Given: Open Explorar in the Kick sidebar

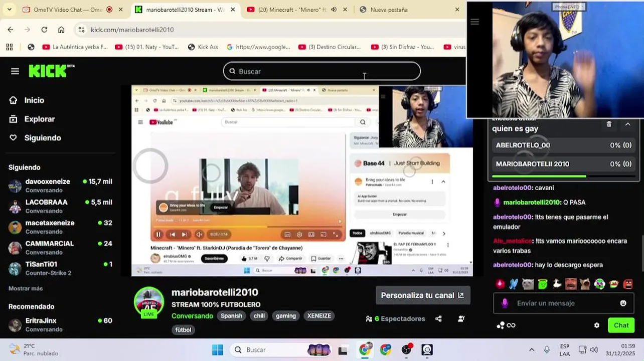Looking at the screenshot, I should tap(32, 119).
